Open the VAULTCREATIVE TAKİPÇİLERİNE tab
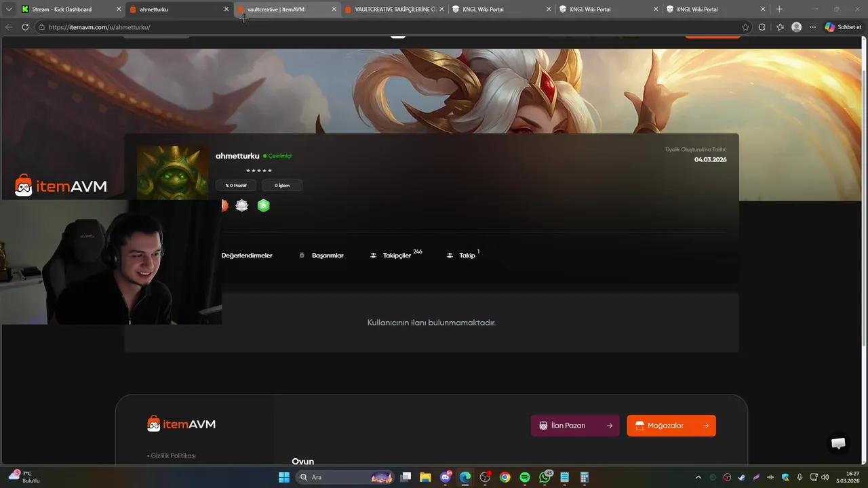This screenshot has height=488, width=868. coord(395,9)
